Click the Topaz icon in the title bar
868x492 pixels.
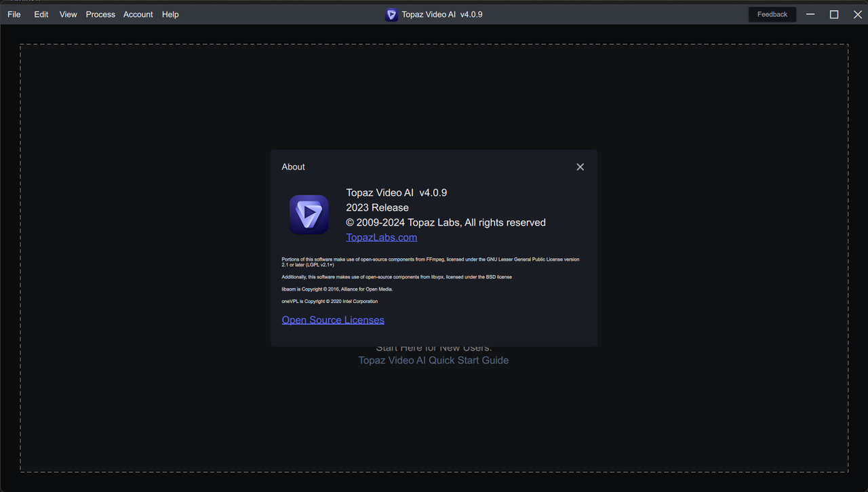(391, 14)
